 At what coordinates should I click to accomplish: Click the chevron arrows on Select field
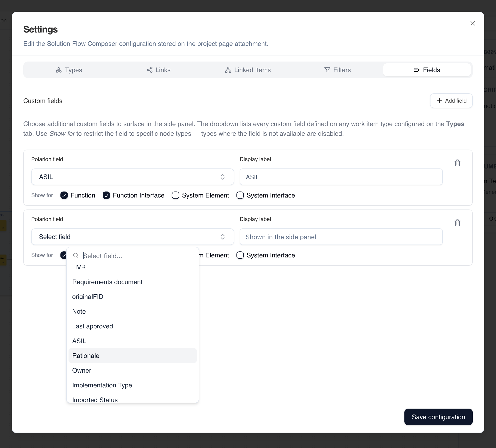(222, 237)
